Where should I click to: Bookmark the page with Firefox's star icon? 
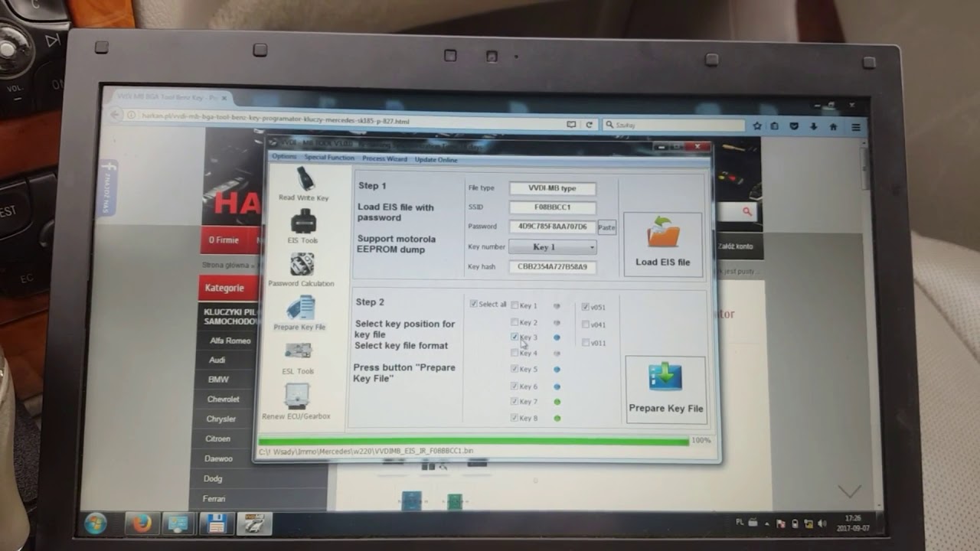coord(757,126)
